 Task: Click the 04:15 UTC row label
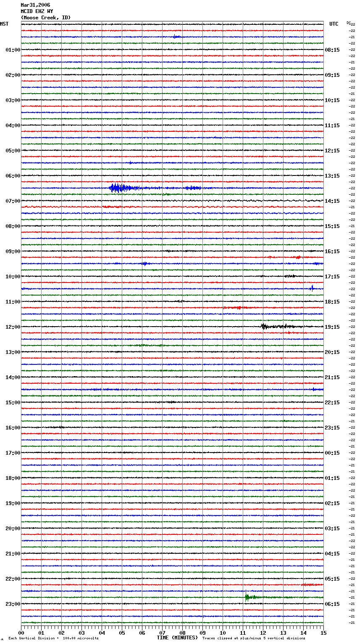[332, 554]
